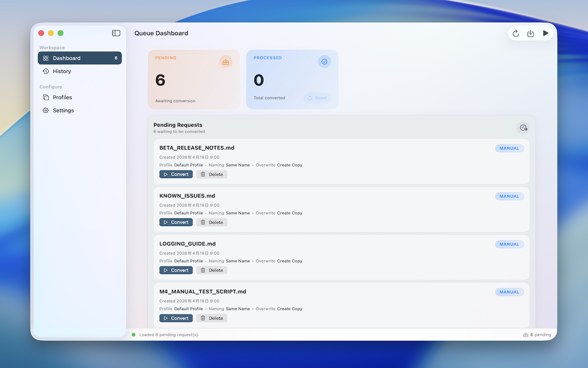Click the KNOWN_ISSUES.md file name
Image resolution: width=588 pixels, height=368 pixels.
tap(187, 196)
